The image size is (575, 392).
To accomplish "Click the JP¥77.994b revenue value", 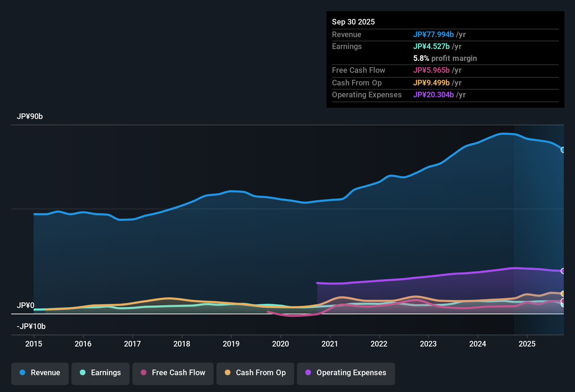I will click(434, 35).
